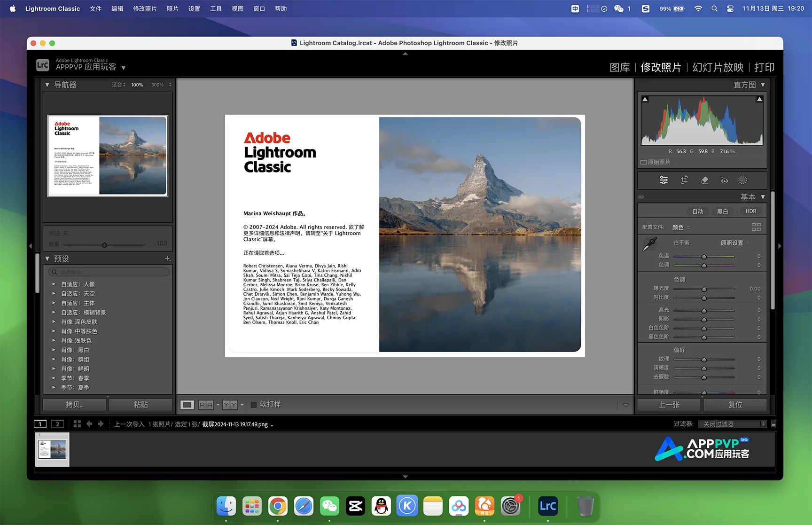Expand the Portraits: Deep Skin presets
Image resolution: width=812 pixels, height=525 pixels.
pyautogui.click(x=54, y=321)
